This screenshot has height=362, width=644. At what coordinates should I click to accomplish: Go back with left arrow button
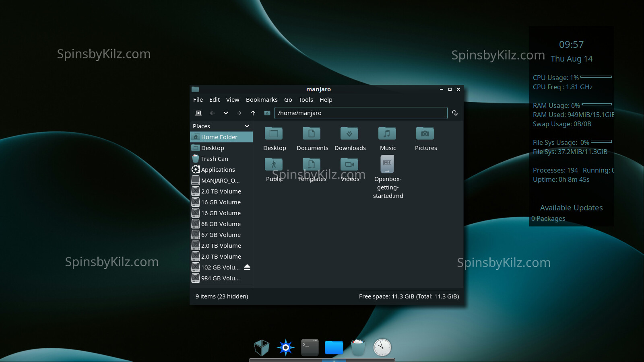pos(213,113)
